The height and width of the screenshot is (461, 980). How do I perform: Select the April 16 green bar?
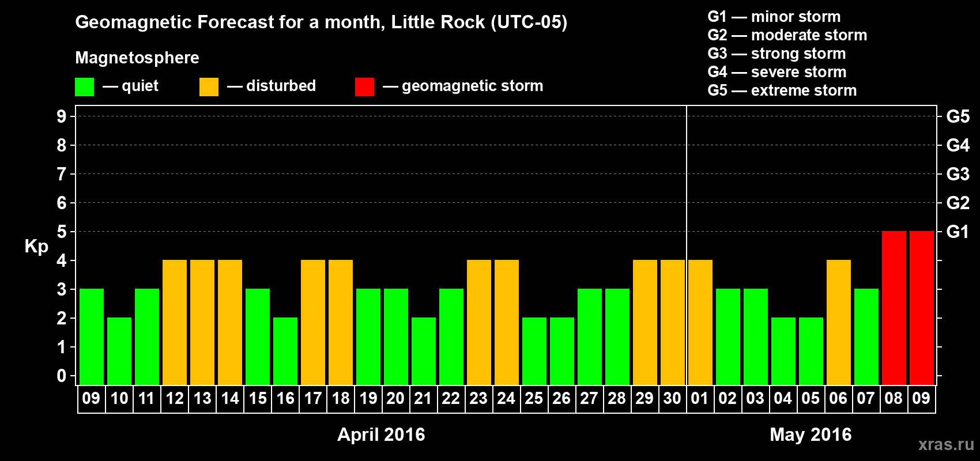click(x=285, y=351)
